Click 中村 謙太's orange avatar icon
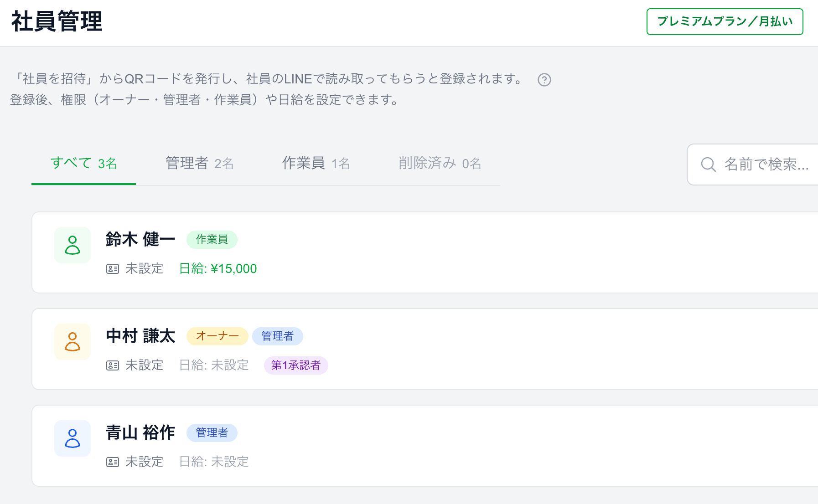Screen dimensions: 818x504 72,342
